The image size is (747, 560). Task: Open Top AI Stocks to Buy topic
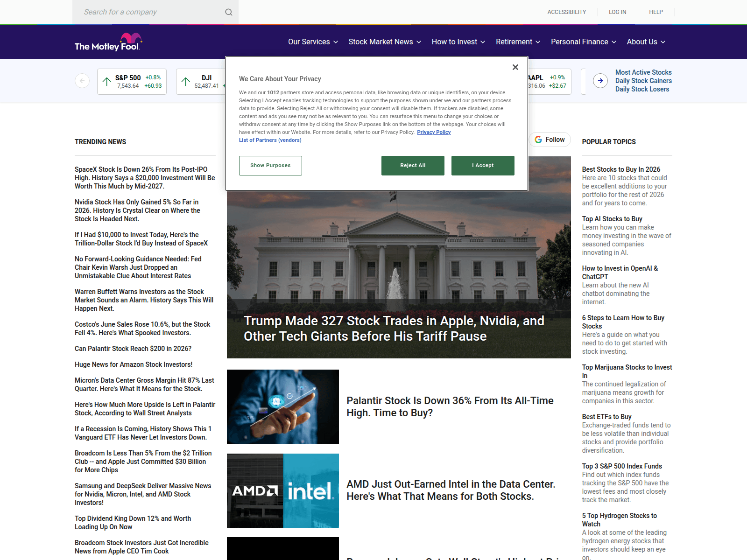(612, 219)
